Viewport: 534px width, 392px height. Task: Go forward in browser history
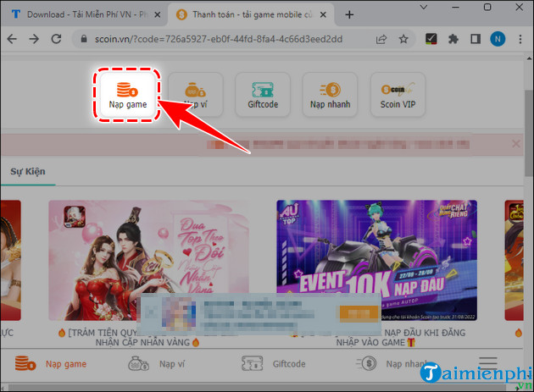pyautogui.click(x=34, y=39)
